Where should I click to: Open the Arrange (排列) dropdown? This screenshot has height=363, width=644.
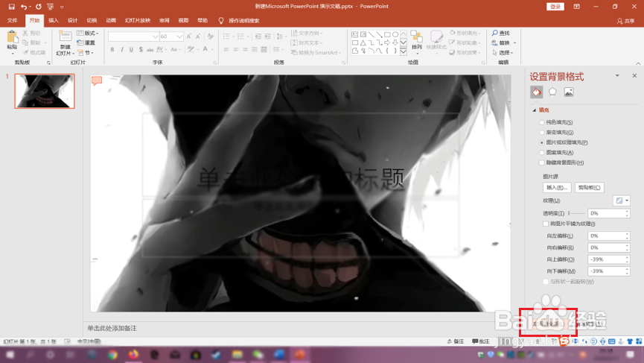(417, 41)
